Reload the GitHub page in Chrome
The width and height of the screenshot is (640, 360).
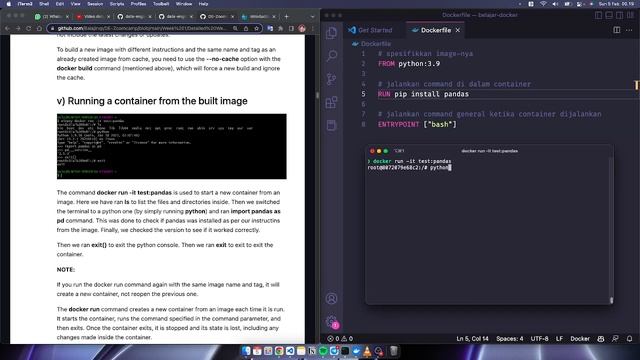pyautogui.click(x=29, y=28)
